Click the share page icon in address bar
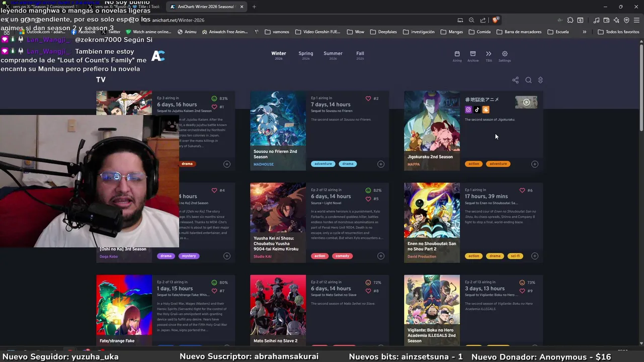Screen dimensions: 644x362 (x=483, y=20)
